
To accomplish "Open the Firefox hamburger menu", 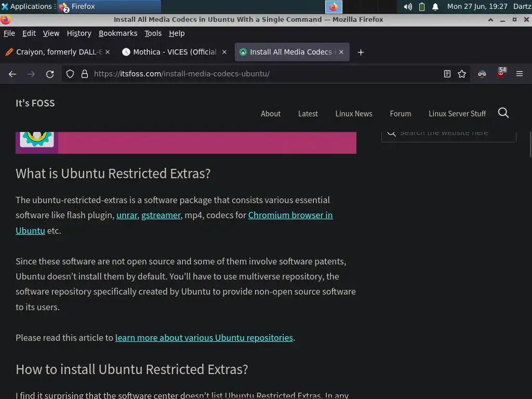I will 520,74.
